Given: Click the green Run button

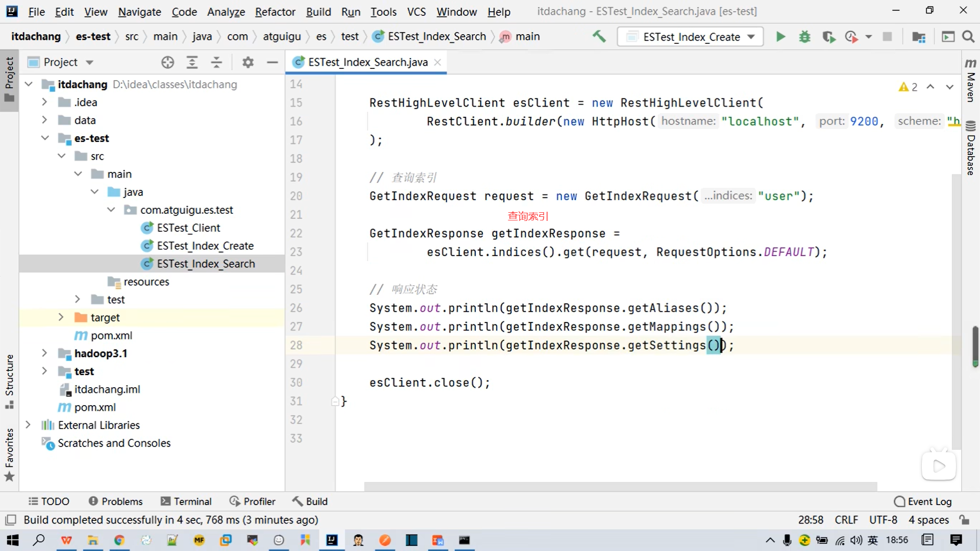Looking at the screenshot, I should [x=780, y=37].
